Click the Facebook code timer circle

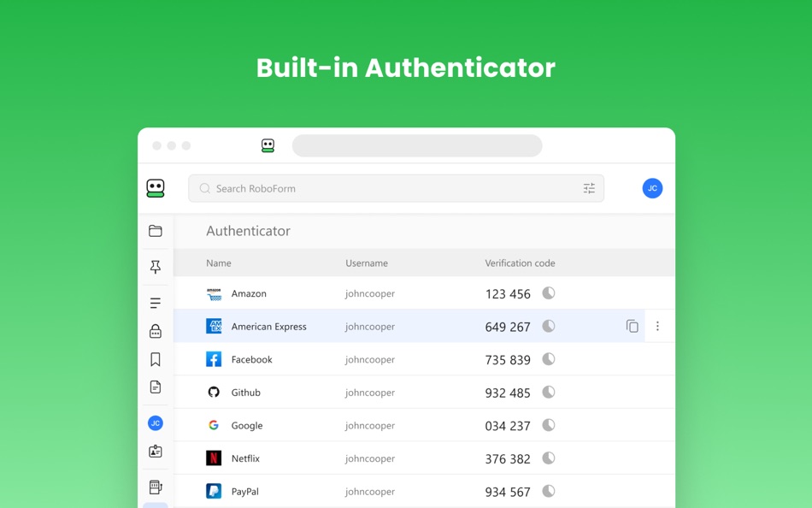(x=549, y=358)
